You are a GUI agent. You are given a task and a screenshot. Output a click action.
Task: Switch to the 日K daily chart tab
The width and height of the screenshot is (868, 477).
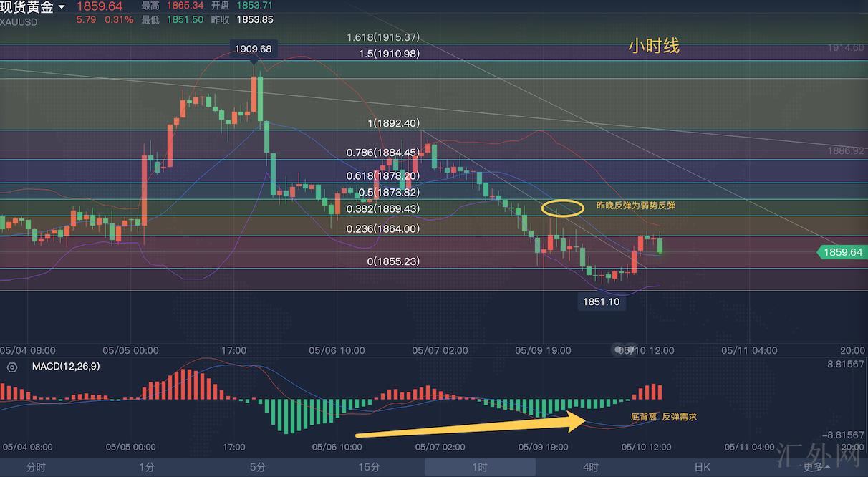[702, 468]
